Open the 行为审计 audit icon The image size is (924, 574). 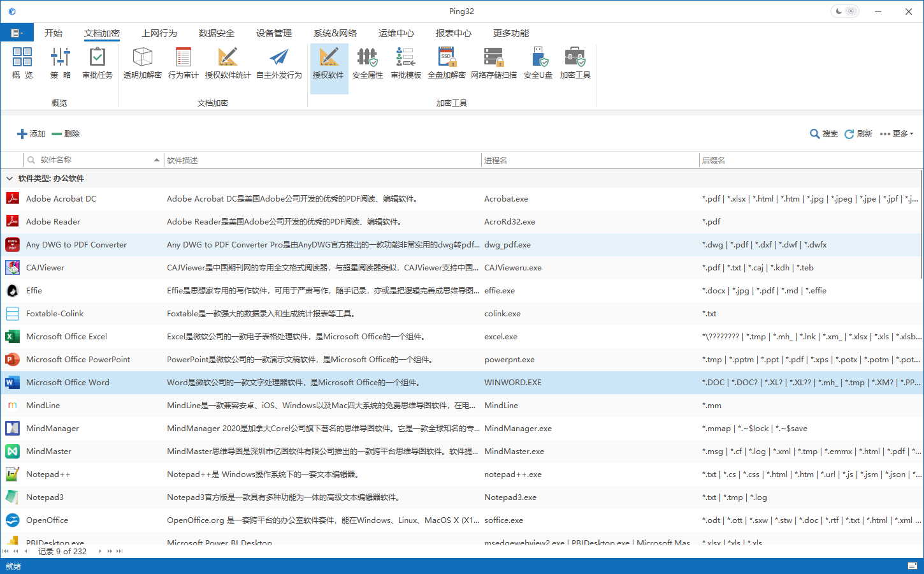pos(184,63)
